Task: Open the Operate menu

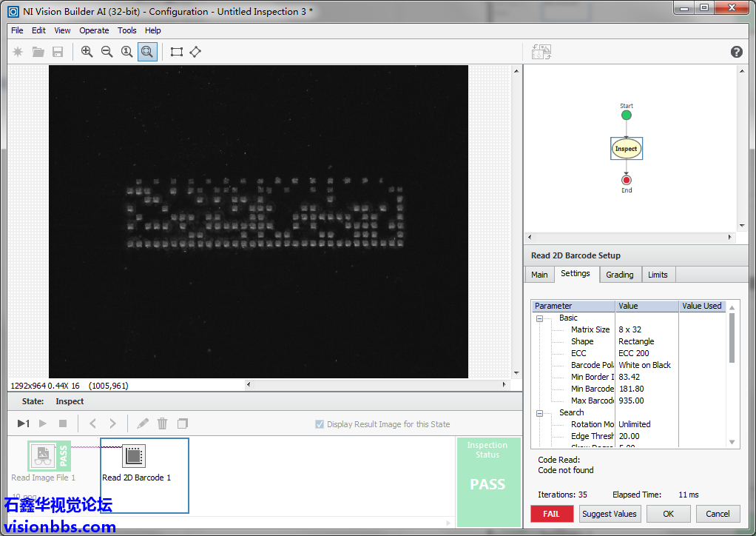Action: [x=94, y=30]
